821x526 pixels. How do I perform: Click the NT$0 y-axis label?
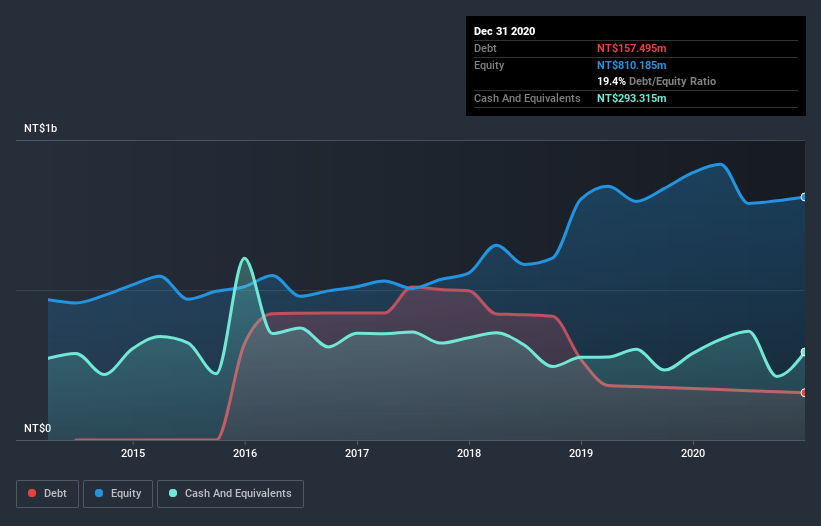38,428
